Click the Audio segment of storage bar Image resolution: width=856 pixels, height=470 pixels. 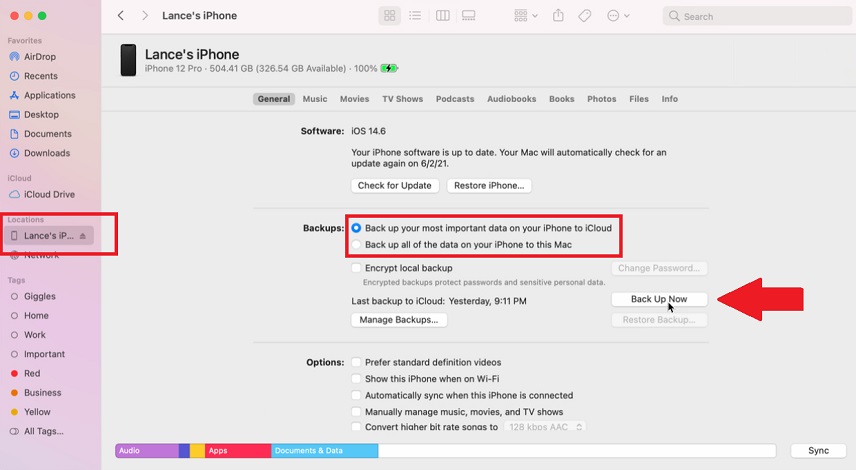(x=147, y=450)
